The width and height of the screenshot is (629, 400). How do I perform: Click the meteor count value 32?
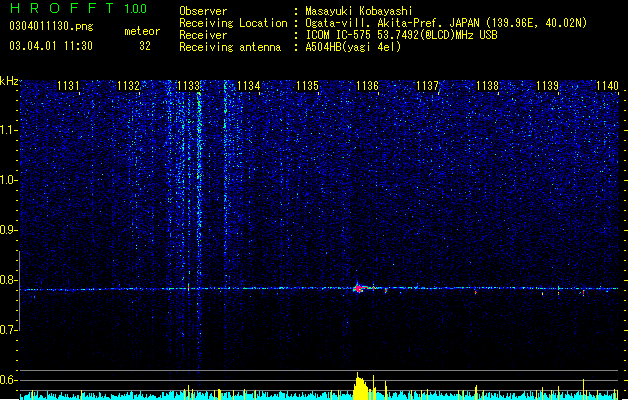[x=145, y=46]
